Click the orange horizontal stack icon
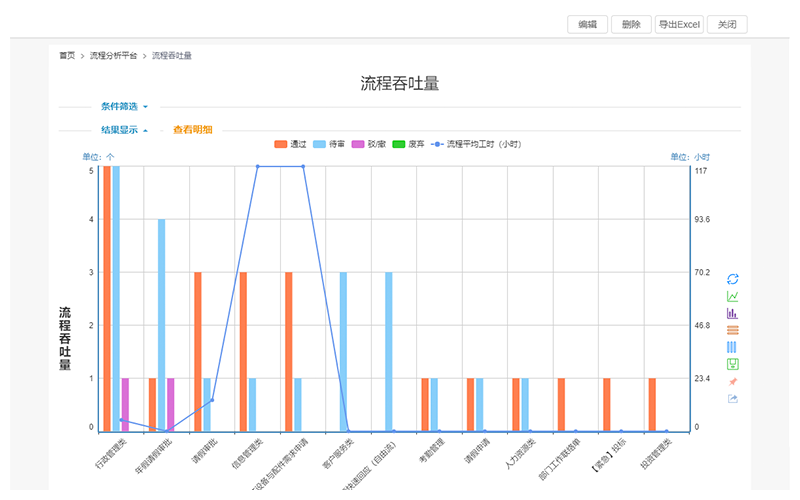 (x=732, y=330)
